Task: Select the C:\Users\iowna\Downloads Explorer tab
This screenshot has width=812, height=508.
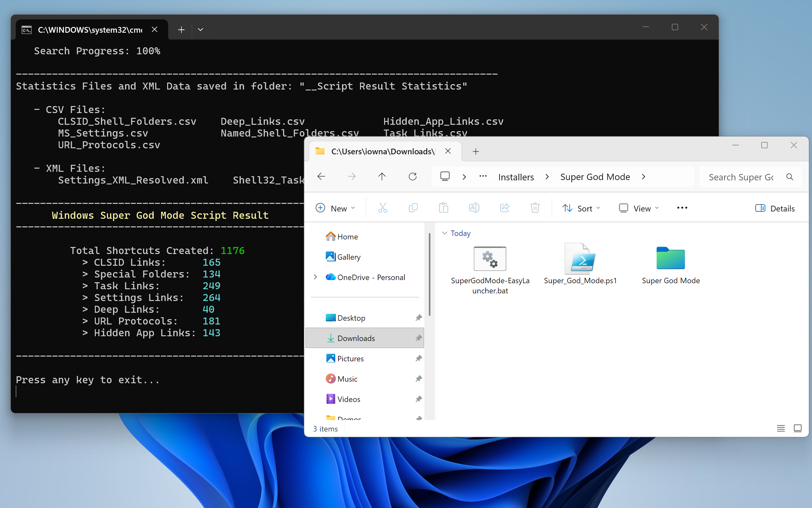Action: [x=385, y=151]
